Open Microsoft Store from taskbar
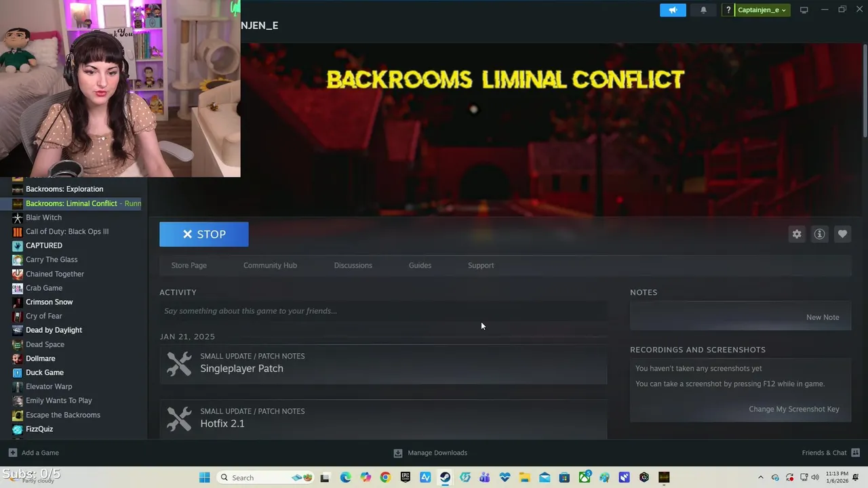The image size is (868, 488). click(564, 478)
